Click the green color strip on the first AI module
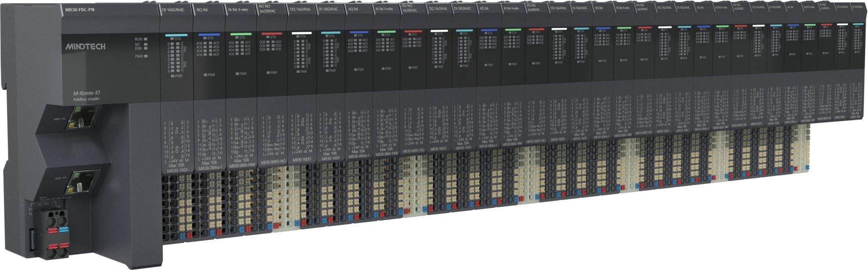This screenshot has width=868, height=270. (x=240, y=34)
